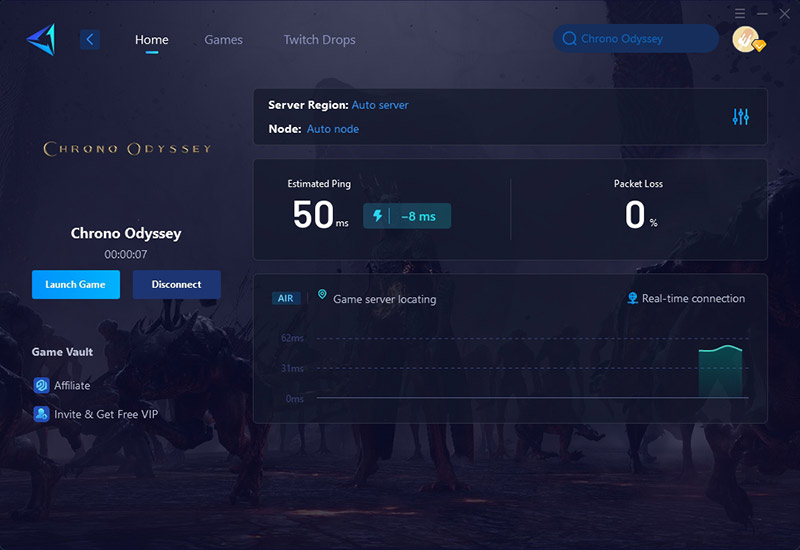The height and width of the screenshot is (550, 800).
Task: Open the hamburger menu icon
Action: 740,14
